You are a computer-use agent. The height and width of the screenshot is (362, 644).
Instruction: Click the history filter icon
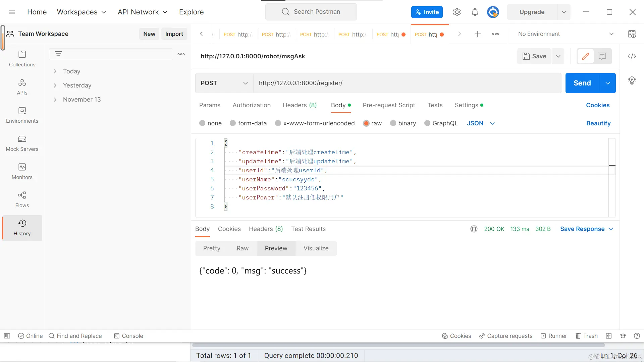pyautogui.click(x=58, y=54)
